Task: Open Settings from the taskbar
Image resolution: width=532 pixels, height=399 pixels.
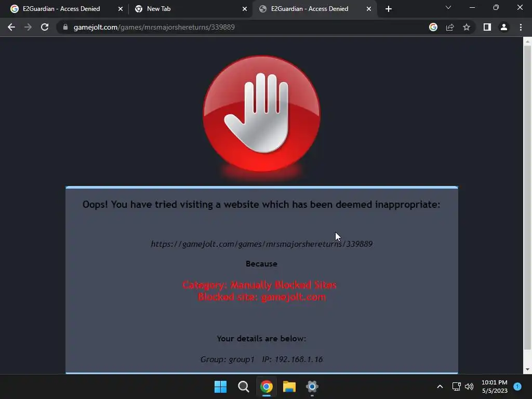Action: click(x=312, y=387)
